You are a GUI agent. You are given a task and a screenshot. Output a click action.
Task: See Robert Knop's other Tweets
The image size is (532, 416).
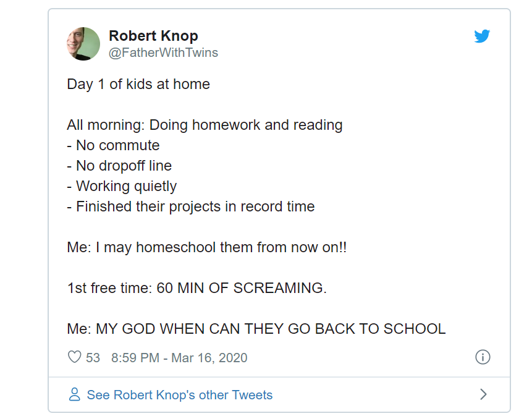click(179, 395)
